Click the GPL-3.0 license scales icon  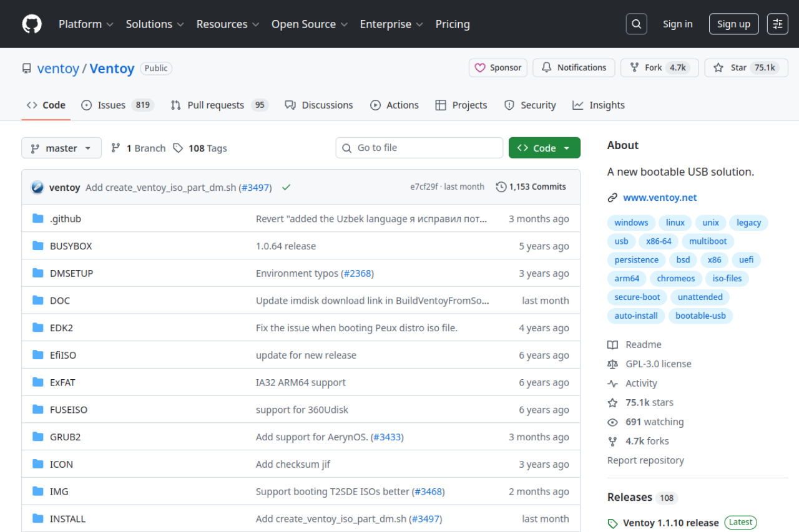(612, 364)
